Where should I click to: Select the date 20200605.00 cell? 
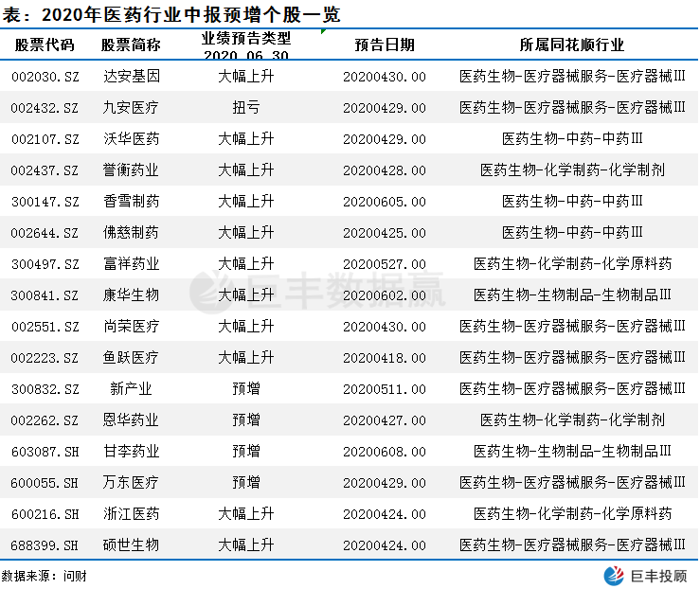(x=384, y=202)
